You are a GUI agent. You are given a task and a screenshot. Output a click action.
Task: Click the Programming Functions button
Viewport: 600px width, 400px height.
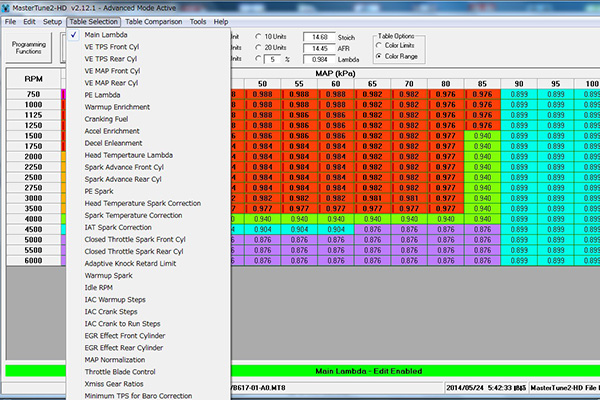tap(28, 46)
